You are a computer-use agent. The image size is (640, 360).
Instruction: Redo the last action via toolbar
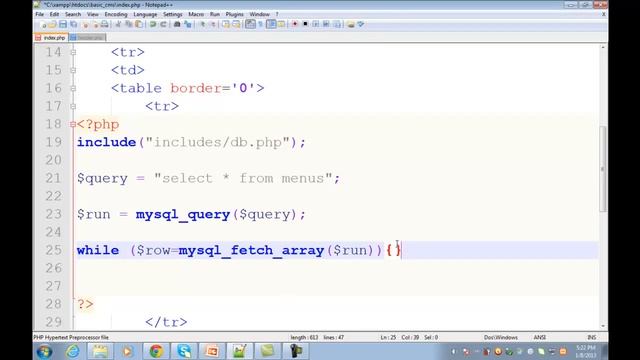(x=163, y=24)
